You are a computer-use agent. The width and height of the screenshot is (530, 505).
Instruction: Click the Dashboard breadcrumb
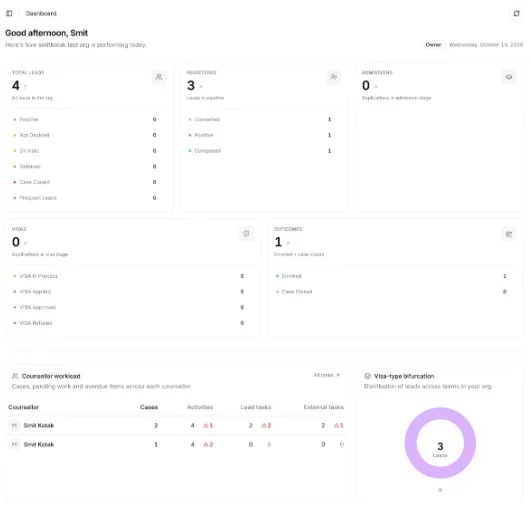point(41,14)
